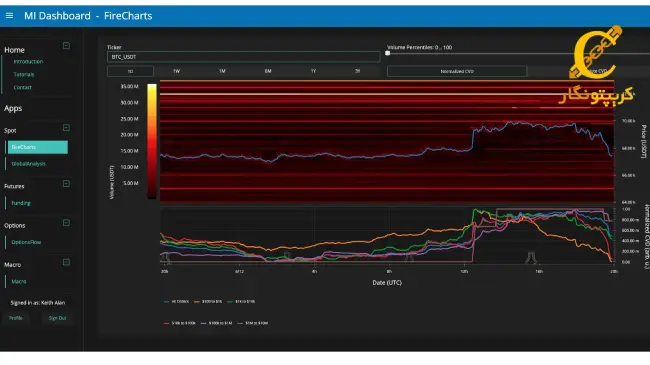The image size is (650, 365).
Task: Toggle the $100 to $1k legend series
Action: point(208,302)
